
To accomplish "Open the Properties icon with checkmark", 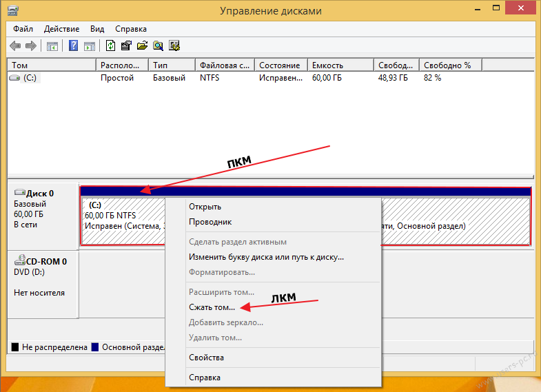I will point(126,46).
